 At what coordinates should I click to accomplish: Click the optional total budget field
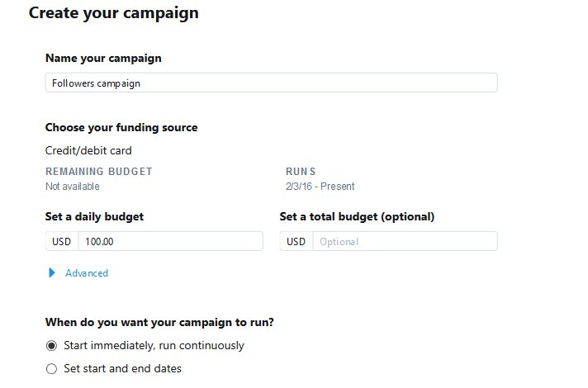click(x=405, y=241)
